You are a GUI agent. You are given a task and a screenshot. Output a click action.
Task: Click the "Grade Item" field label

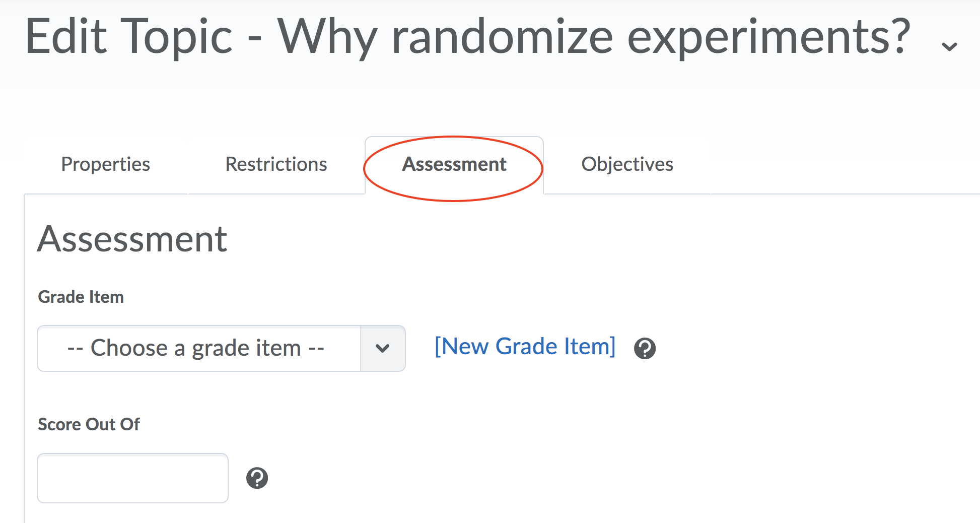coord(81,297)
